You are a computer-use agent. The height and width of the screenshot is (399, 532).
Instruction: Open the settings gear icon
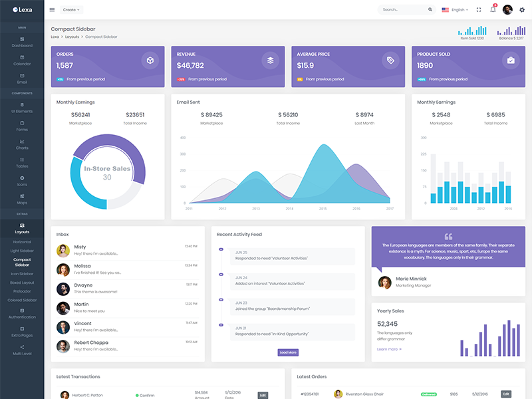click(522, 10)
